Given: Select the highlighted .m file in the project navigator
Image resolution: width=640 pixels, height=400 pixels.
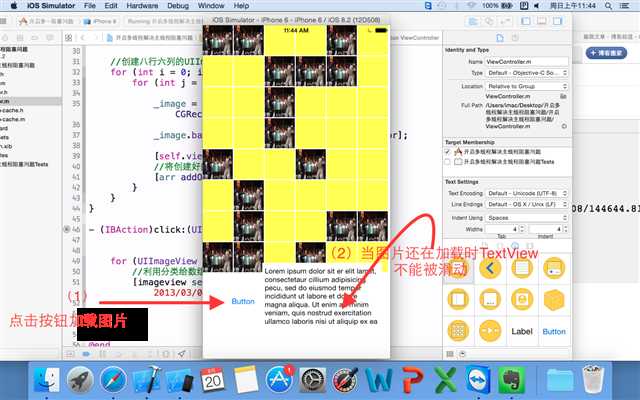Looking at the screenshot, I should (31, 101).
